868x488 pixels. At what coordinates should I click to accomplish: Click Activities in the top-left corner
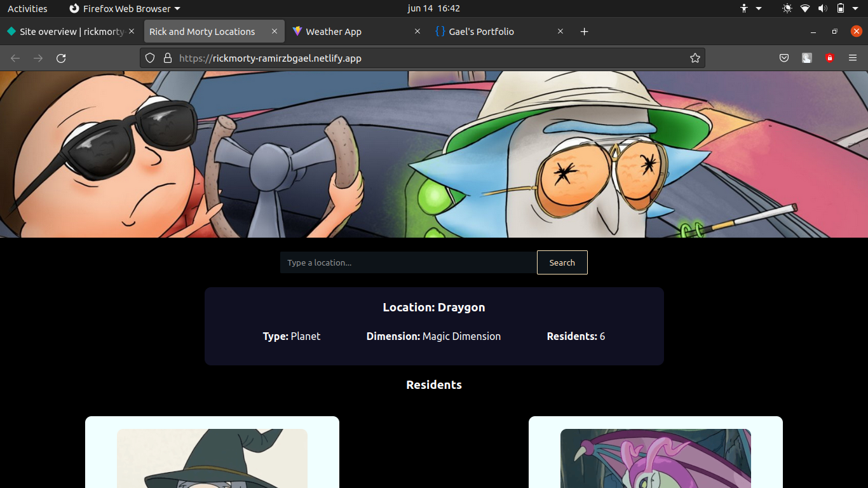(x=27, y=8)
